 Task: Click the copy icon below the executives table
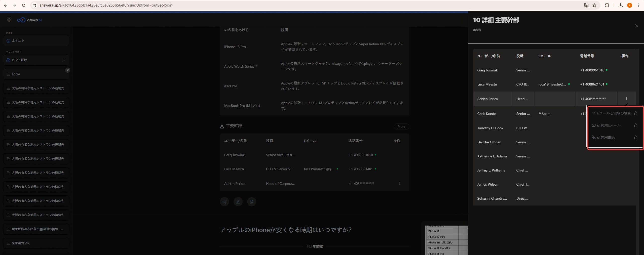point(252,202)
